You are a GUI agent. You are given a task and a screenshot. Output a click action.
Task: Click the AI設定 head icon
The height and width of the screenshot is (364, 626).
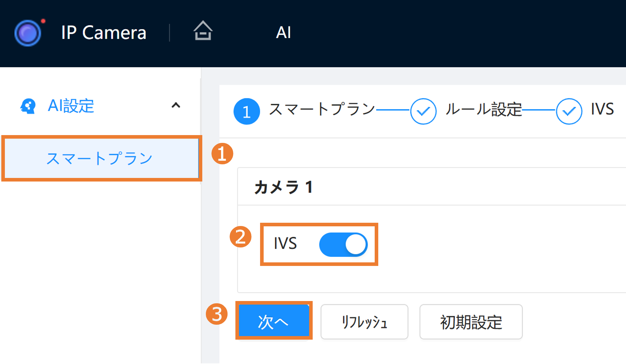coord(28,106)
